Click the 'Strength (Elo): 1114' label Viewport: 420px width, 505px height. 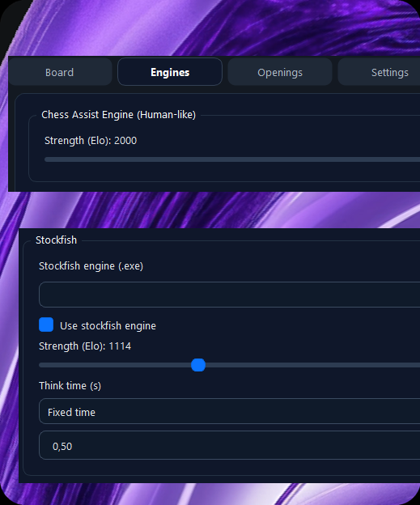click(x=85, y=346)
